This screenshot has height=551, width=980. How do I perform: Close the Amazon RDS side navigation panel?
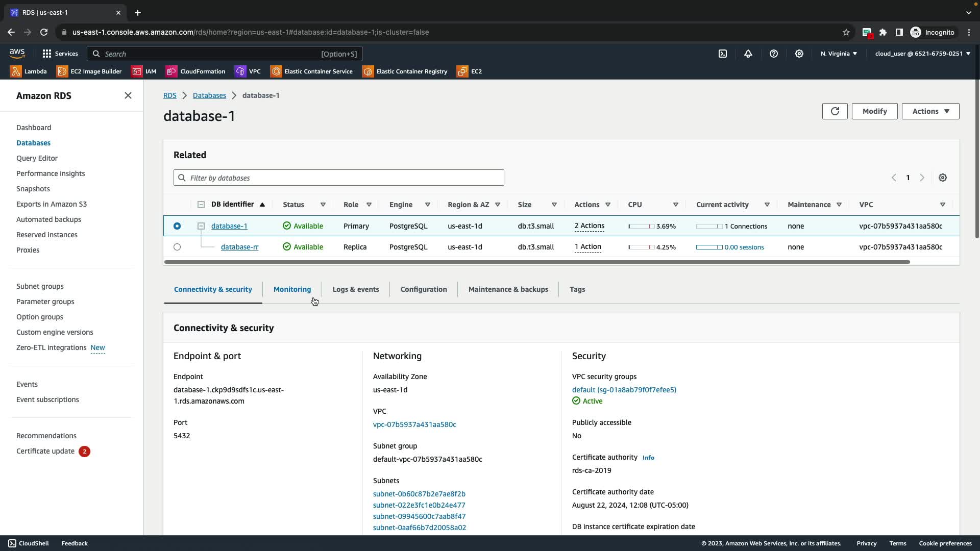coord(128,96)
